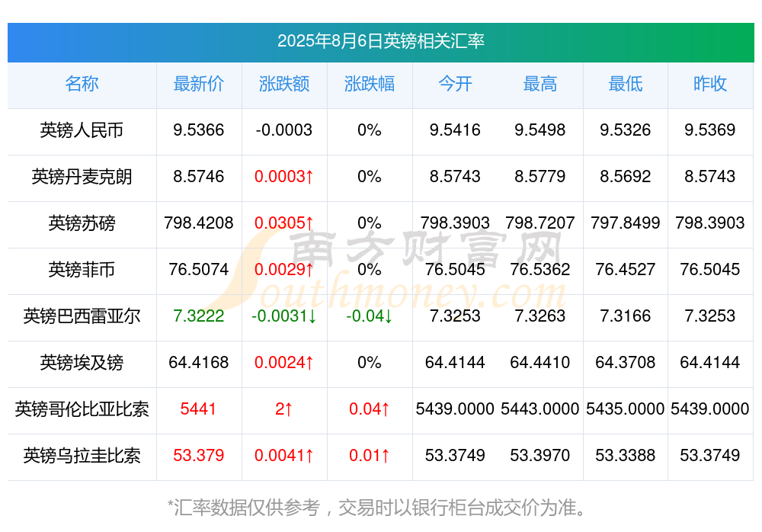Screen dimensions: 762x532
Task: Select latest price 9.5366
Action: click(x=199, y=130)
